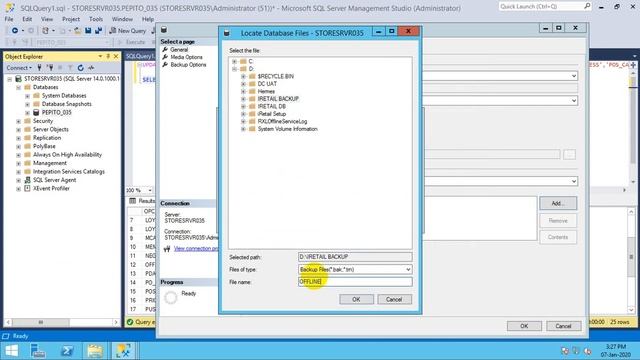Open the Window menu
640x360 pixels.
(x=122, y=19)
